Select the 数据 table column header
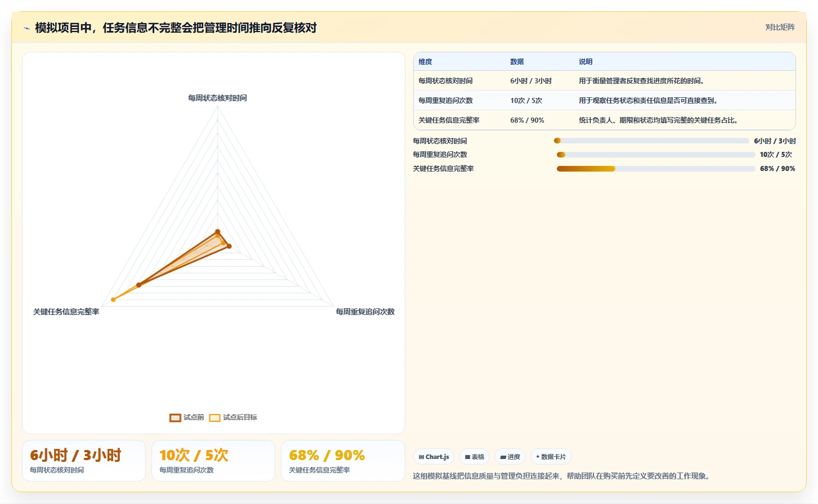The height and width of the screenshot is (504, 818). coord(517,62)
